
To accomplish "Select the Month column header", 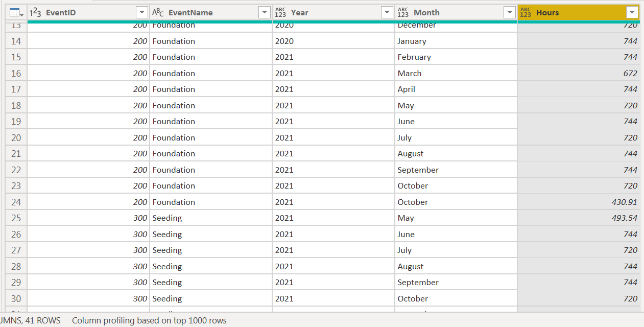I will (456, 13).
